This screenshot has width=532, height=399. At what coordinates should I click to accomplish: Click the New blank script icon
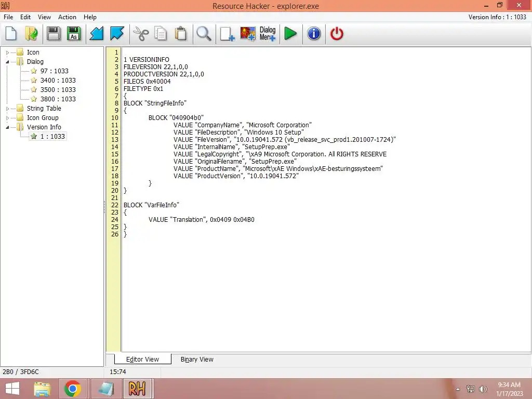coord(11,34)
